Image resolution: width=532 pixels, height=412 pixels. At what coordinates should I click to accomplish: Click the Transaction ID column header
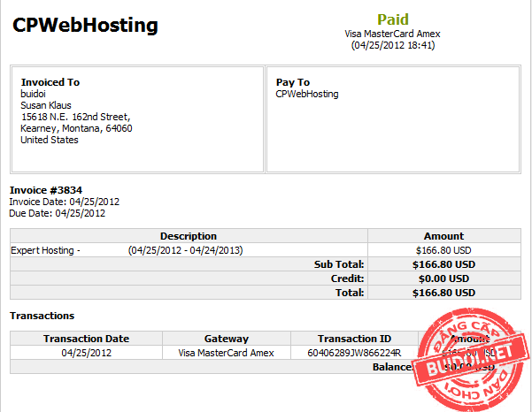coord(354,339)
